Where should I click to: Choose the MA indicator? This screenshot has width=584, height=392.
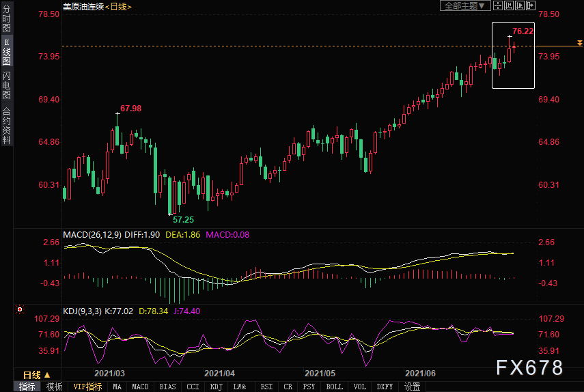tap(117, 387)
